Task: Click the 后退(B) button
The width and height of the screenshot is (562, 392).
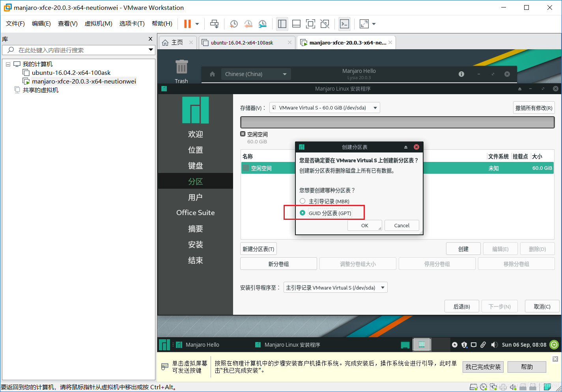Action: (x=462, y=307)
